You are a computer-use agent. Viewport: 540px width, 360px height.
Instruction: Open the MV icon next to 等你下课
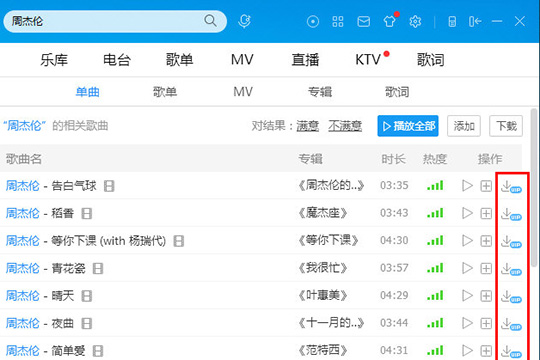(x=178, y=241)
